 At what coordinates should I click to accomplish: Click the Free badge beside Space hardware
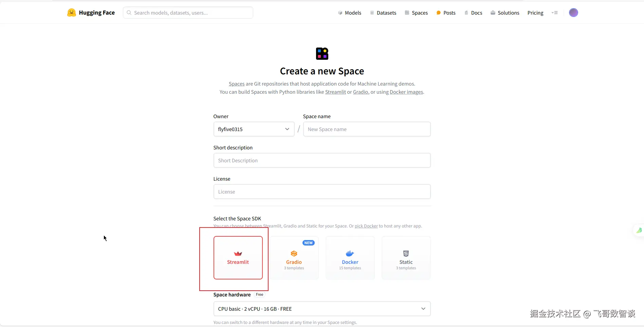(x=259, y=294)
